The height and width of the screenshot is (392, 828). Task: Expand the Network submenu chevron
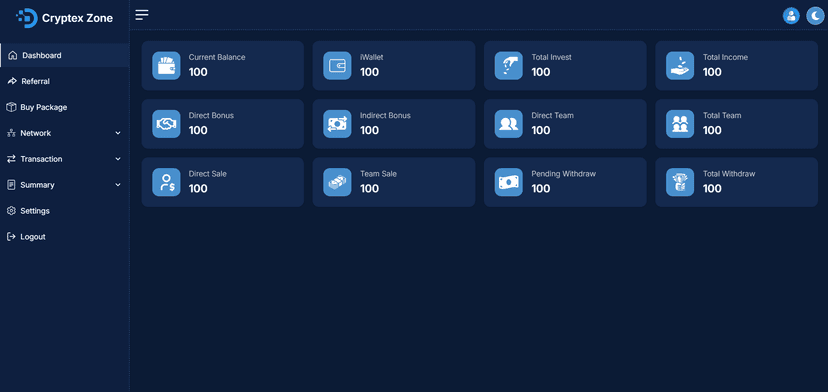point(118,133)
